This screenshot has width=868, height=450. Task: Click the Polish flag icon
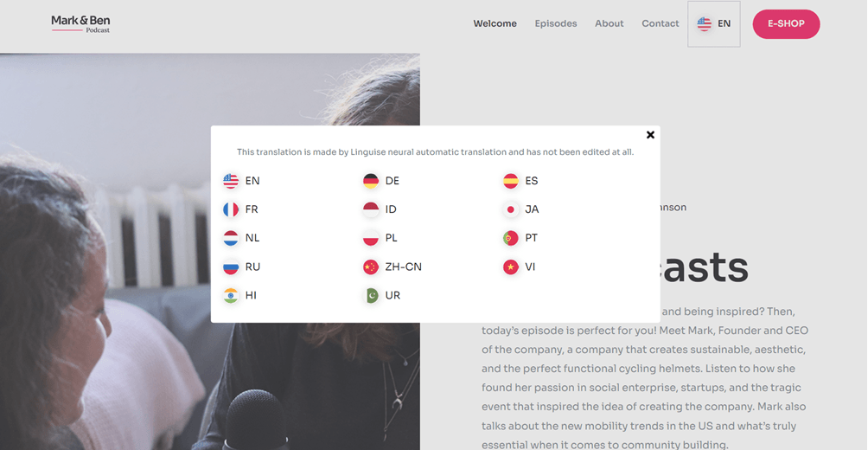[371, 238]
